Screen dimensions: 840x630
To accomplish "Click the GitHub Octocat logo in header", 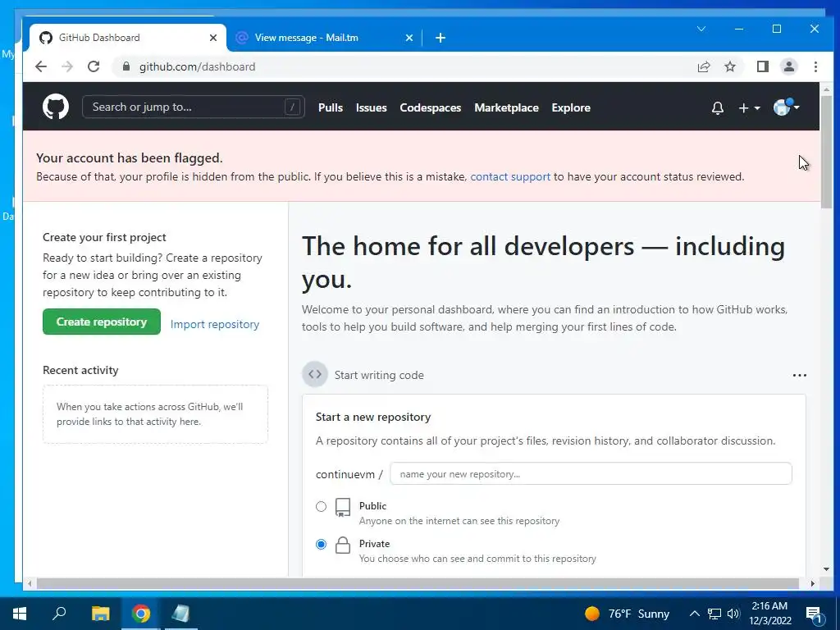I will (x=56, y=107).
